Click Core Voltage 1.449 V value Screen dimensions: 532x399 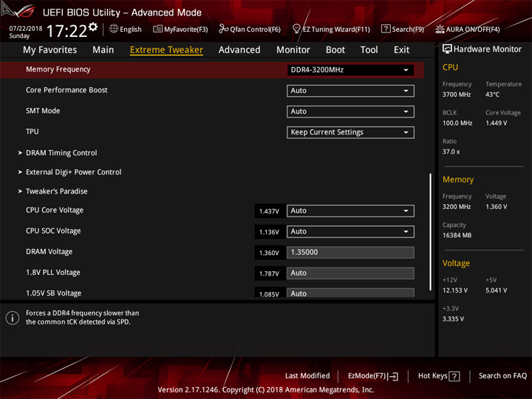pyautogui.click(x=496, y=123)
